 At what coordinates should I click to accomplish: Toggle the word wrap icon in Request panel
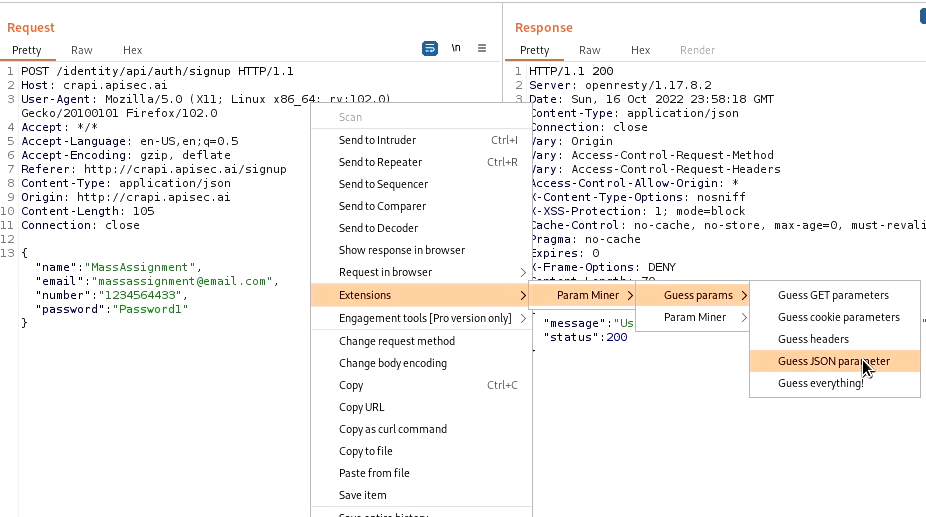coord(430,48)
